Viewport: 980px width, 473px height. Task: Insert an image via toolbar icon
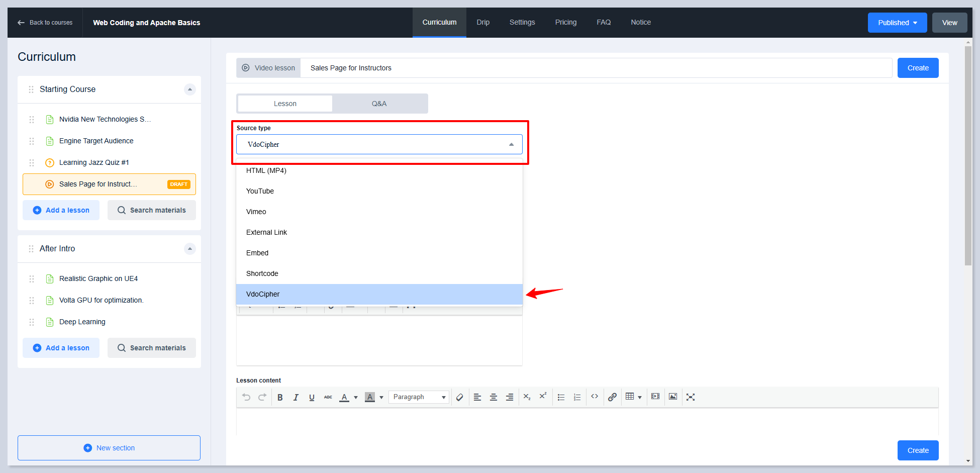click(x=673, y=397)
